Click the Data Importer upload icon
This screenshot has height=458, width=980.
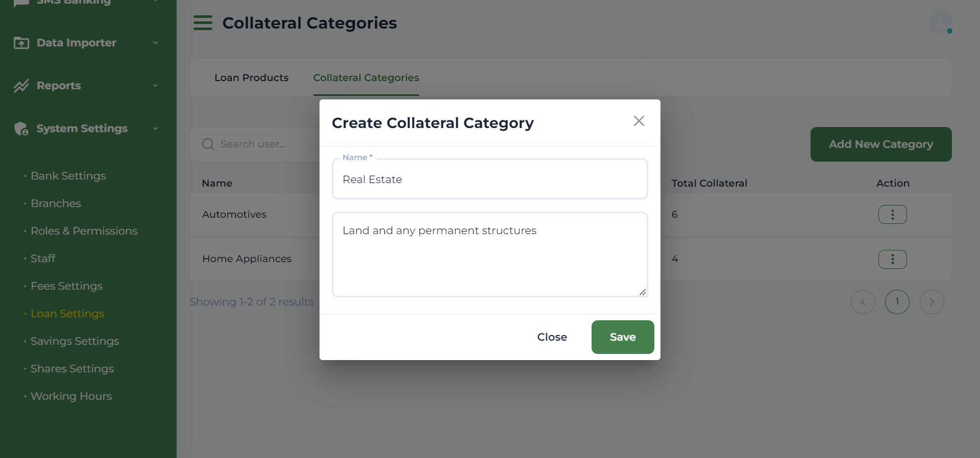click(x=21, y=43)
